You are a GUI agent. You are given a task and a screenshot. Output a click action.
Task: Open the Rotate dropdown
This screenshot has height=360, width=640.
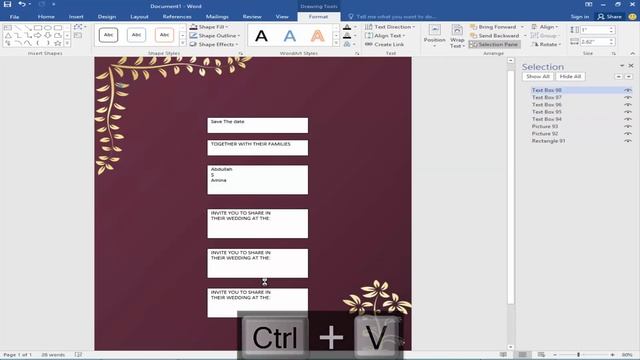(x=547, y=44)
